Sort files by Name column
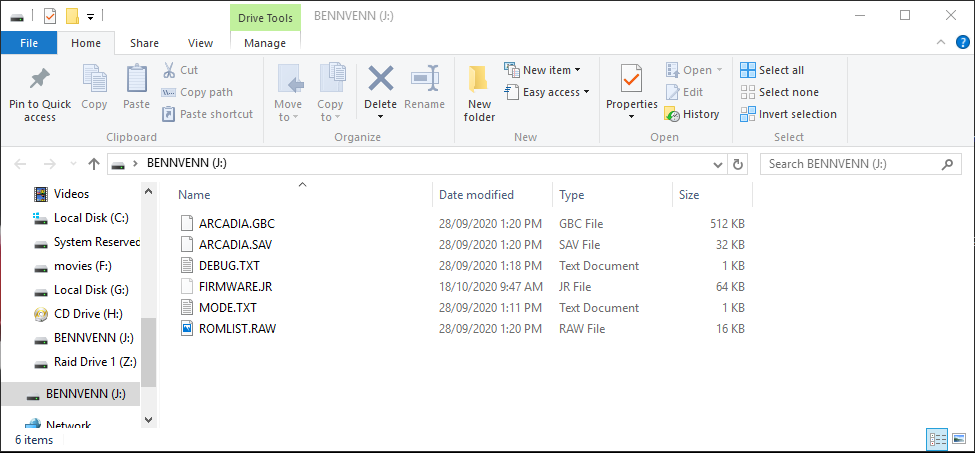This screenshot has width=975, height=453. pos(194,194)
